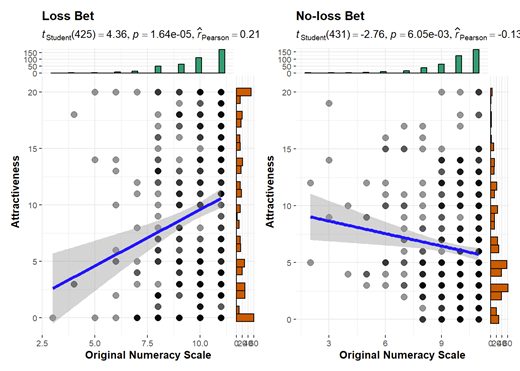Click the 'Attractiveness' y-axis label of Loss Bet
The height and width of the screenshot is (371, 520).
pyautogui.click(x=15, y=192)
